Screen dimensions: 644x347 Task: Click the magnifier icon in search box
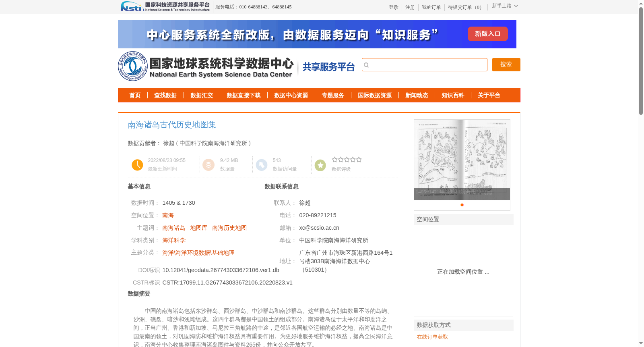pos(366,65)
